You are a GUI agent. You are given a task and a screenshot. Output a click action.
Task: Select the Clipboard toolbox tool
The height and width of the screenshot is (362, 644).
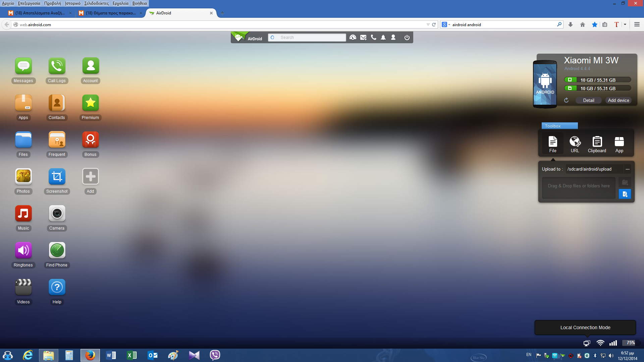(x=597, y=144)
